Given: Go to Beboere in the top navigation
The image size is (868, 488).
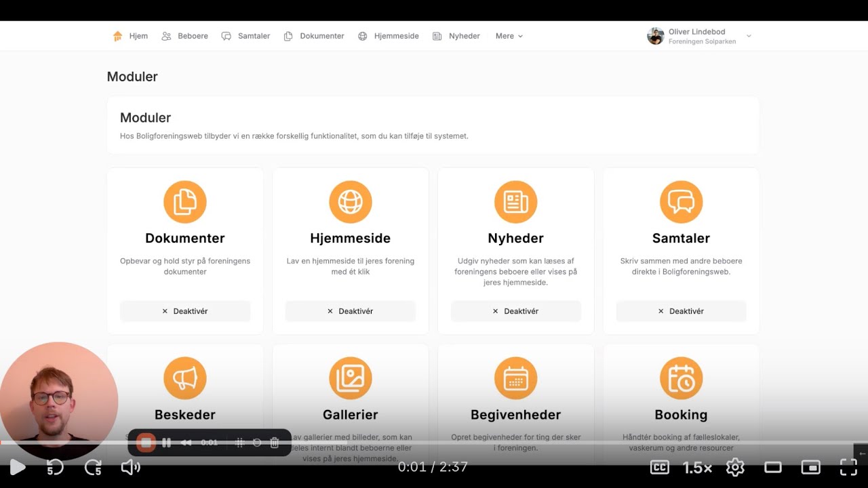Looking at the screenshot, I should click(184, 36).
